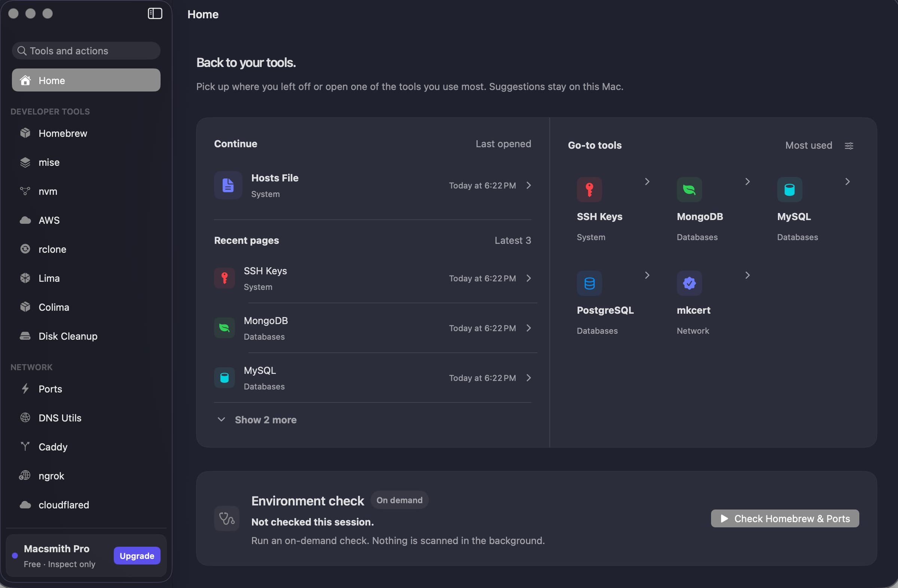Click the Upgrade button
Image resolution: width=898 pixels, height=588 pixels.
pos(137,555)
